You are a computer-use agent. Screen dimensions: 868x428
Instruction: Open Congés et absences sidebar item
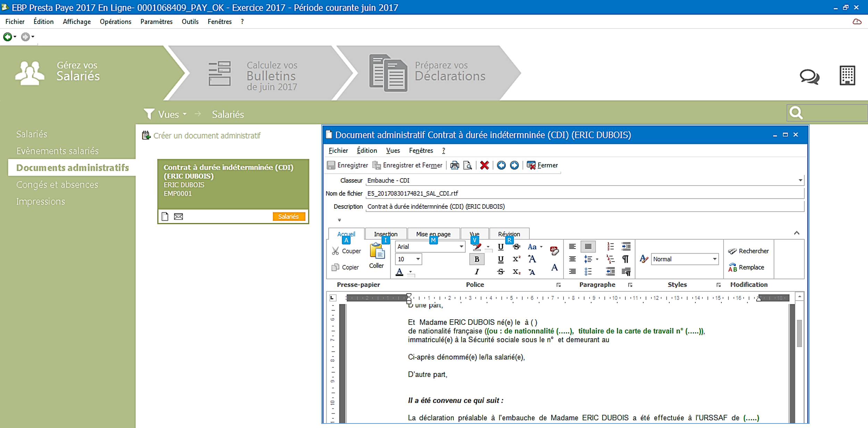click(57, 184)
